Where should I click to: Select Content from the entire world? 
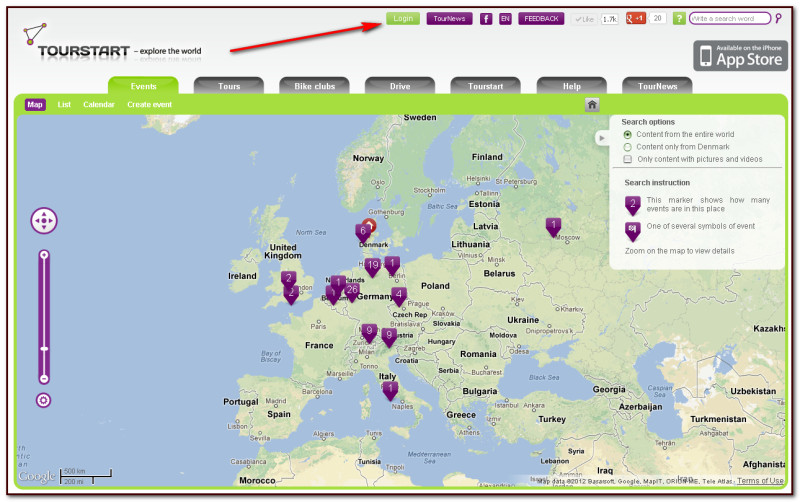628,135
